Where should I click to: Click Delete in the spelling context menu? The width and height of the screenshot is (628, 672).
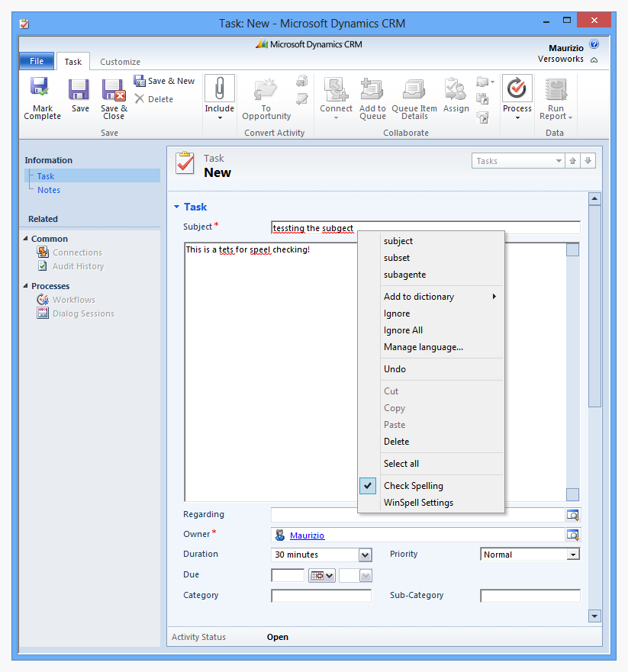[430, 442]
